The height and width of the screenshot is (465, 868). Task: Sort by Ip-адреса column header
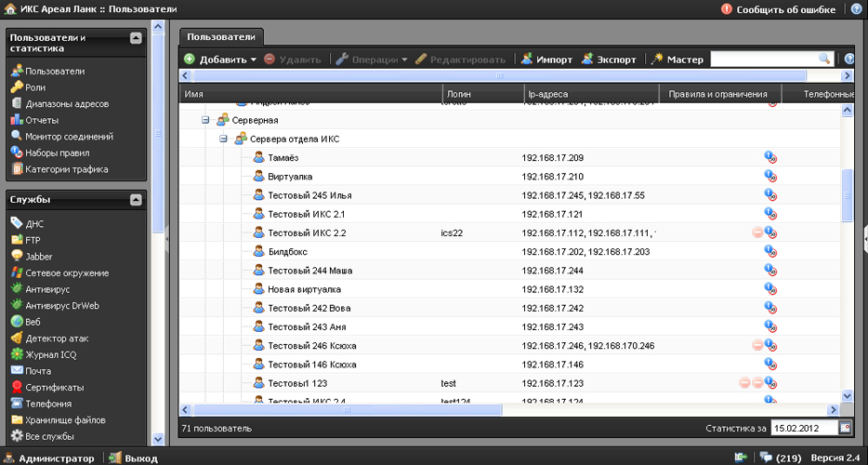591,94
